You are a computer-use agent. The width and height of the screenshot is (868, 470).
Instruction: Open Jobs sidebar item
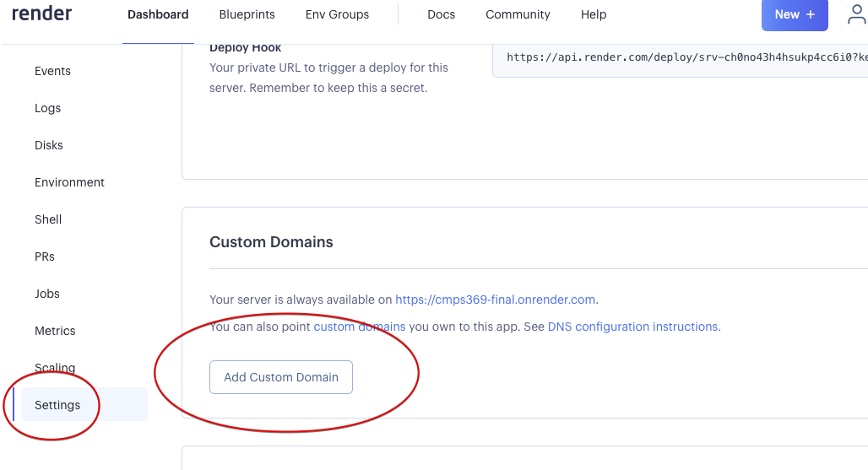[x=47, y=294]
